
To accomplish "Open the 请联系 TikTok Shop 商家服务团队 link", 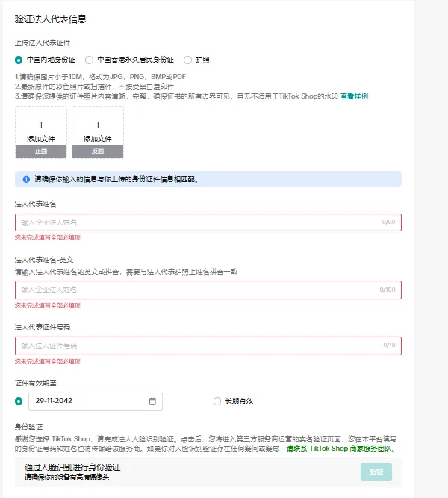I will click(340, 449).
